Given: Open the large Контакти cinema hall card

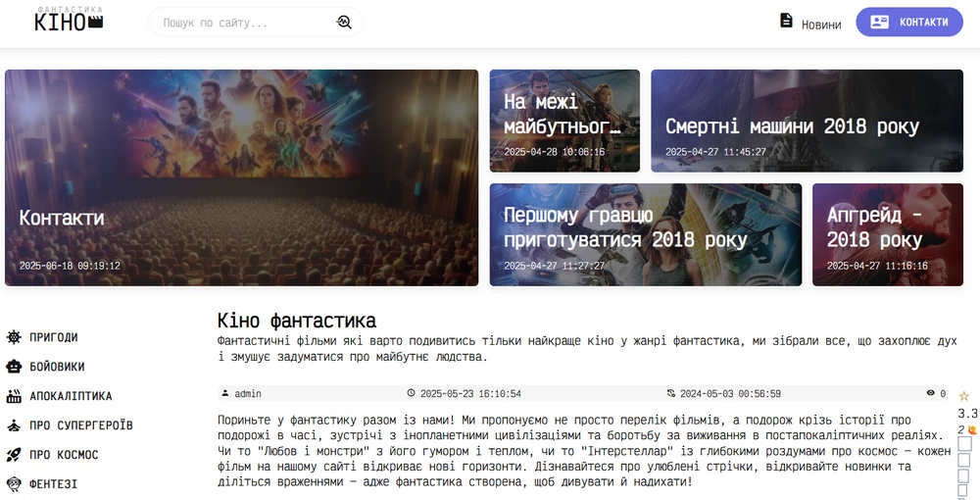Looking at the screenshot, I should [241, 177].
